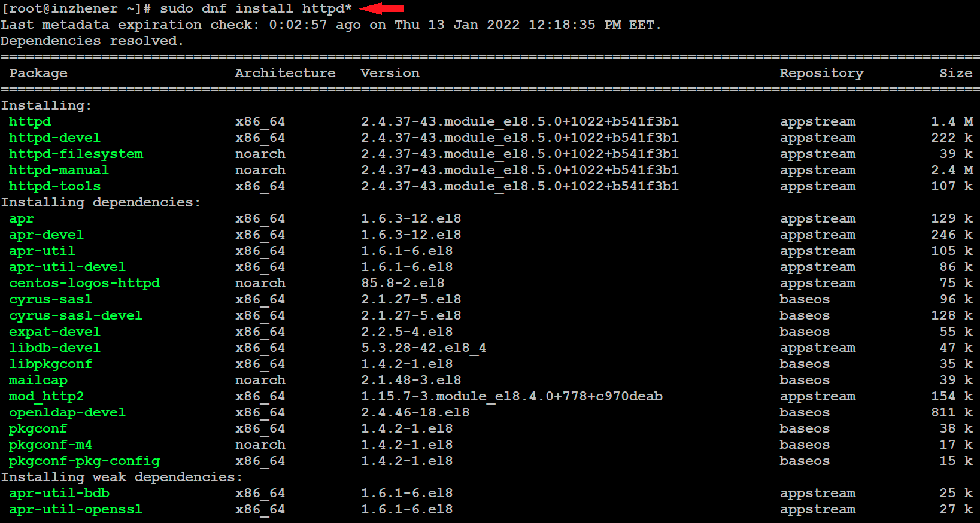The width and height of the screenshot is (980, 523).
Task: Click the 'apr-devel' package name
Action: 46,235
